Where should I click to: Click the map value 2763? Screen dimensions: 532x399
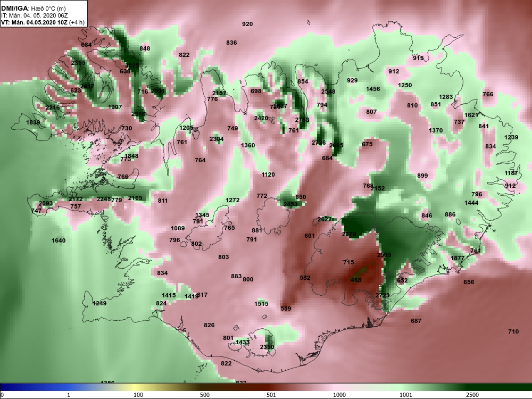pos(302,120)
